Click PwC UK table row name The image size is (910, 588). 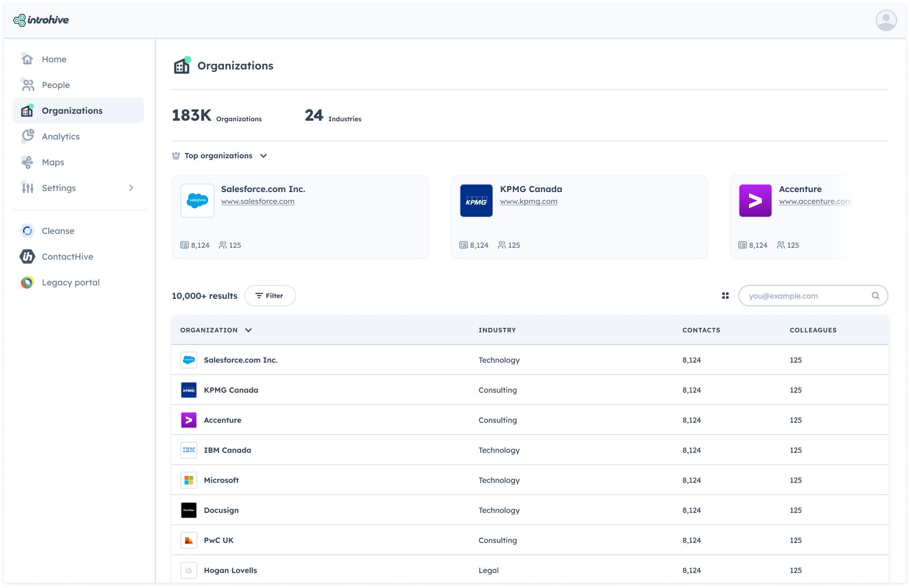(218, 540)
